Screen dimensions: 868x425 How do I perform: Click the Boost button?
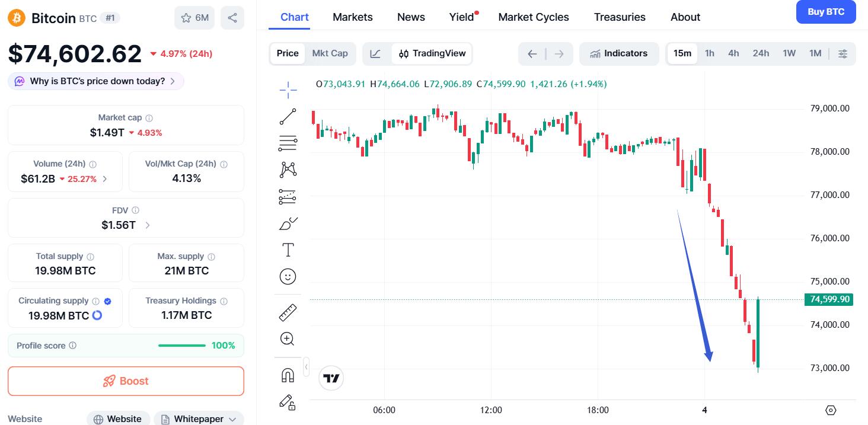[126, 381]
